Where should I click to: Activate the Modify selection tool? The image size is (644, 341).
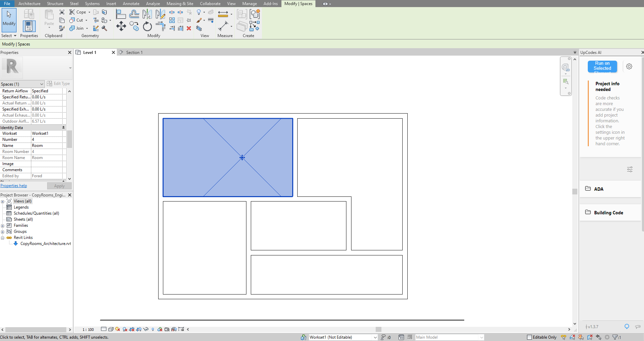click(x=9, y=20)
